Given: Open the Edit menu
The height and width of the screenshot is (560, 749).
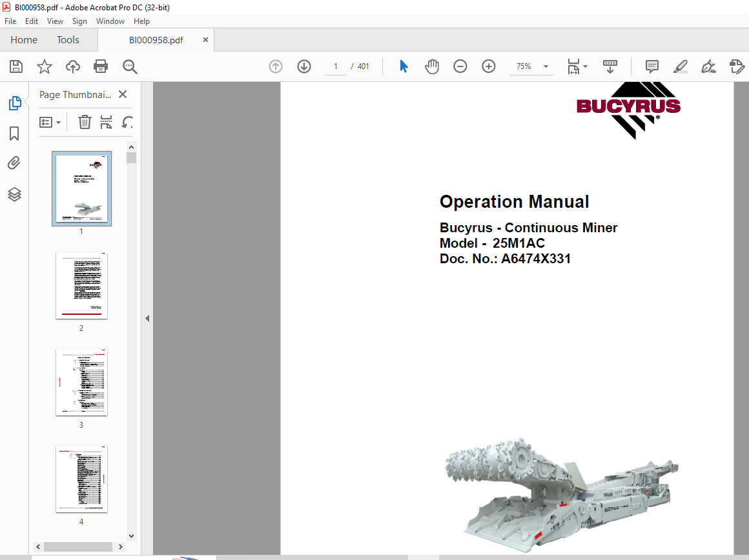Looking at the screenshot, I should [32, 21].
